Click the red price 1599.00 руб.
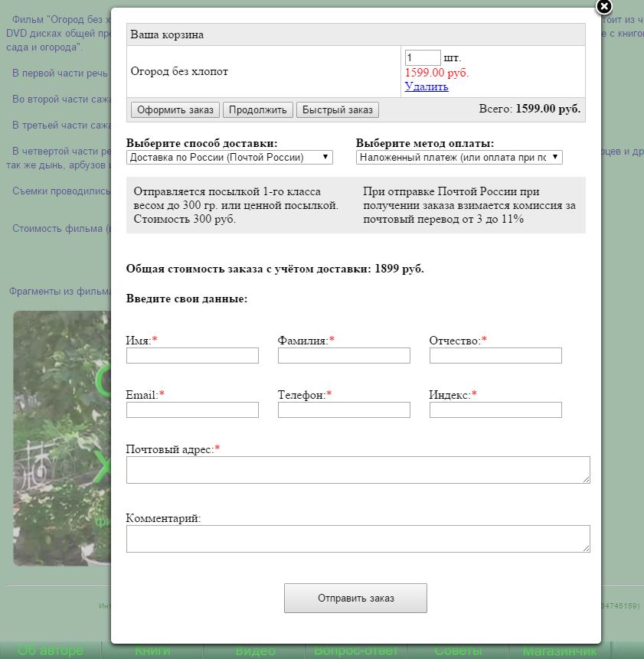Screen dimensions: 644x659 (x=436, y=73)
